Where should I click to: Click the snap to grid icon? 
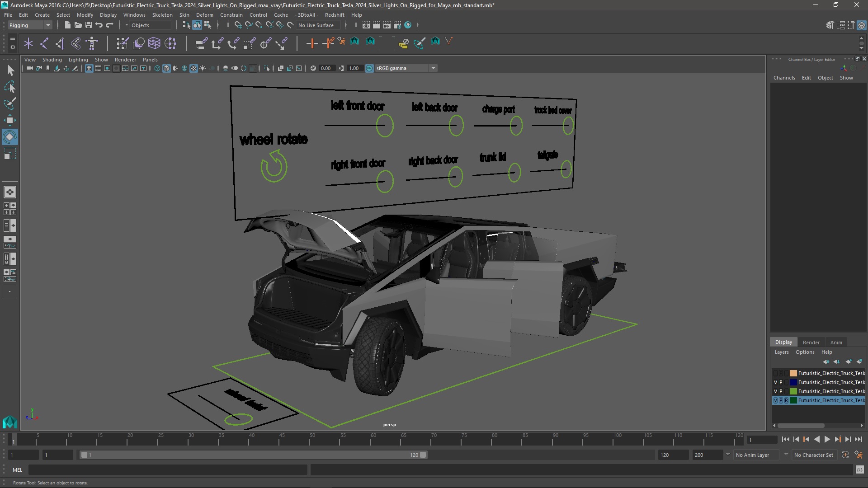click(x=238, y=25)
